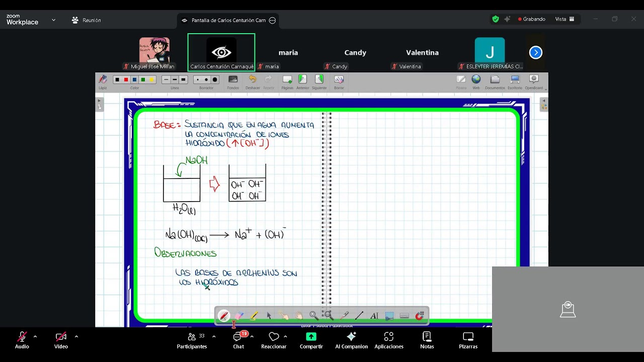This screenshot has width=644, height=362.
Task: Select the thinnest line width
Action: (x=166, y=79)
